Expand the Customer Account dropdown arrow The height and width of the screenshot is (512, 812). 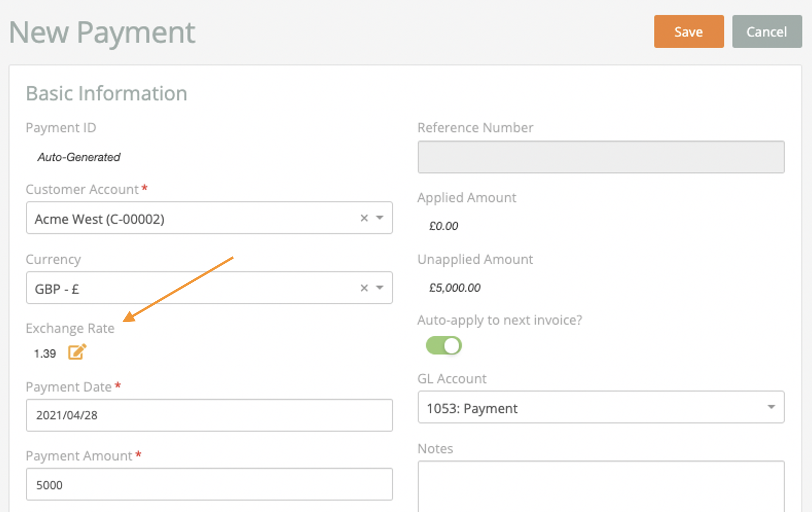[x=380, y=218]
